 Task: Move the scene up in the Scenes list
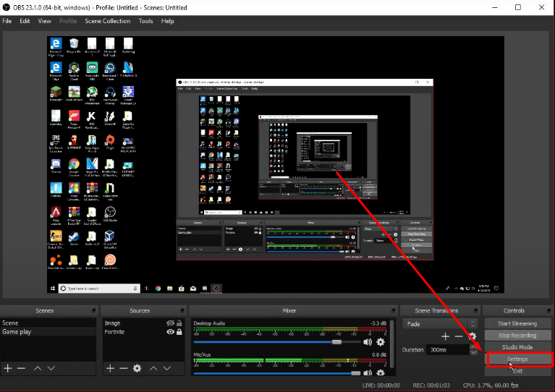[38, 369]
